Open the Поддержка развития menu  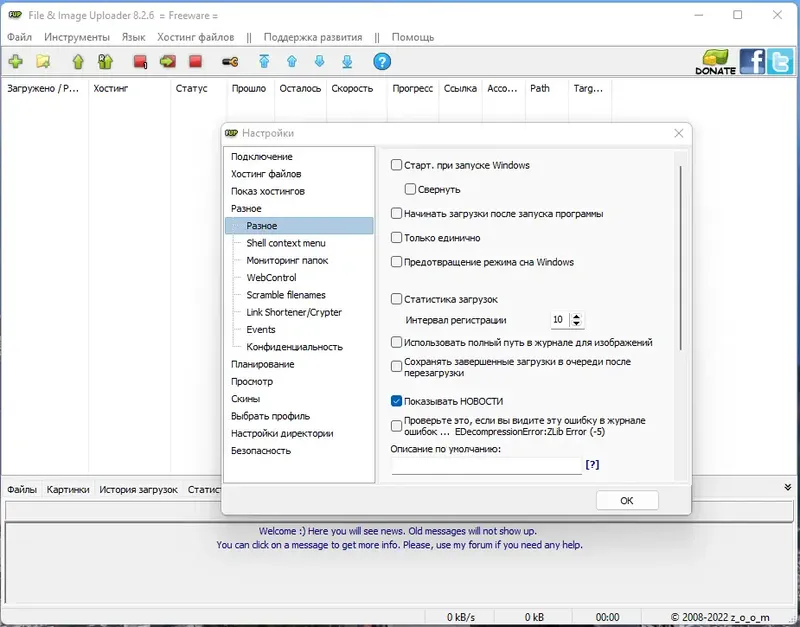[313, 37]
